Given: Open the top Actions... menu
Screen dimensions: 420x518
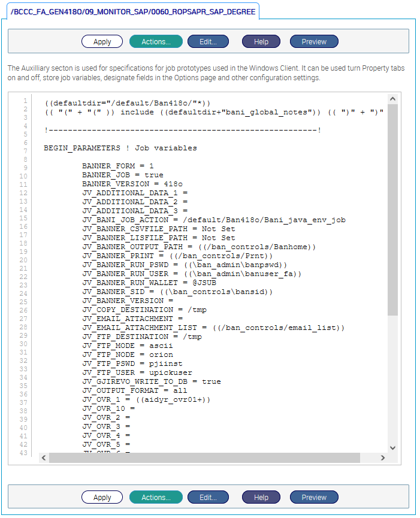Looking at the screenshot, I should (156, 42).
